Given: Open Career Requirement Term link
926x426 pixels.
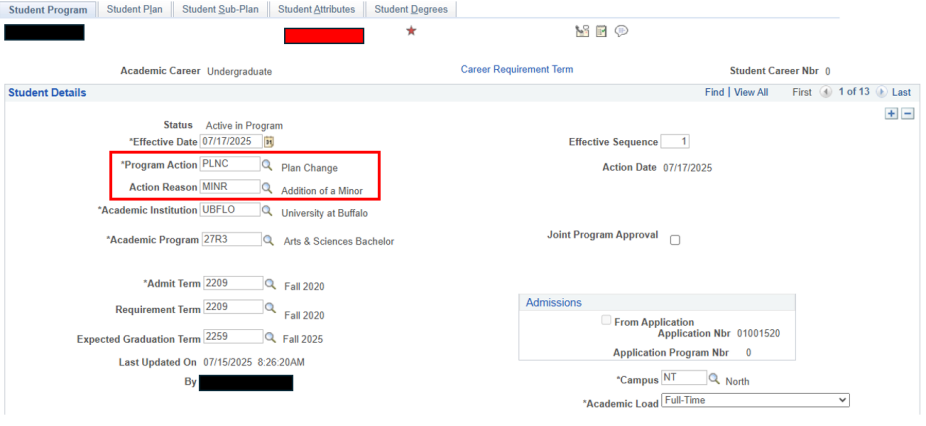Looking at the screenshot, I should [517, 69].
